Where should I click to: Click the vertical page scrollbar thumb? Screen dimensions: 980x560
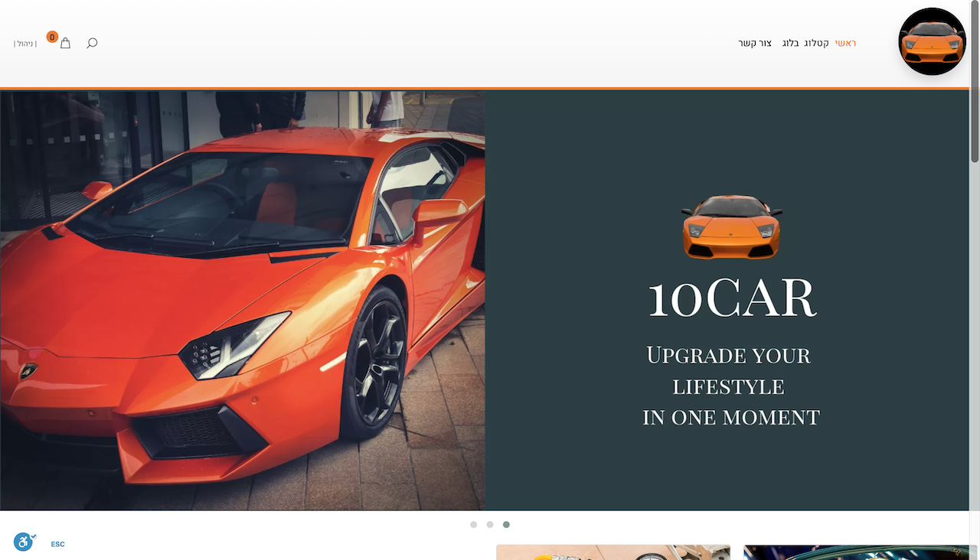[975, 84]
